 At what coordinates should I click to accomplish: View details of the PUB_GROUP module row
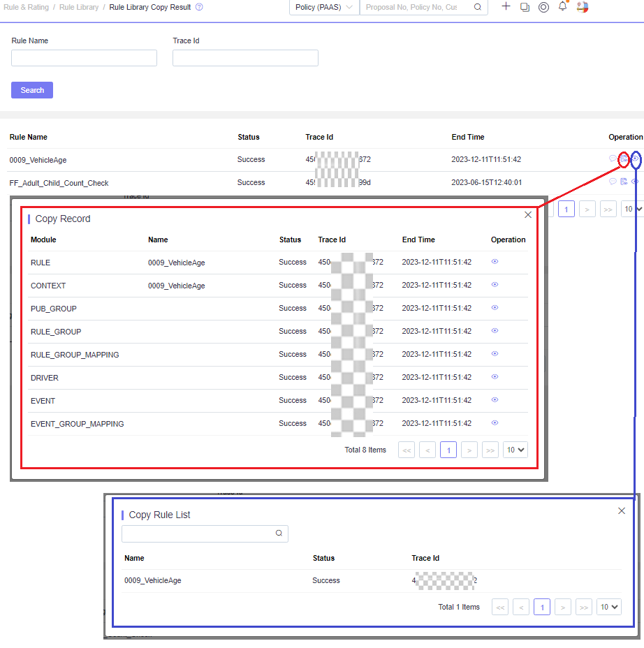pyautogui.click(x=495, y=308)
